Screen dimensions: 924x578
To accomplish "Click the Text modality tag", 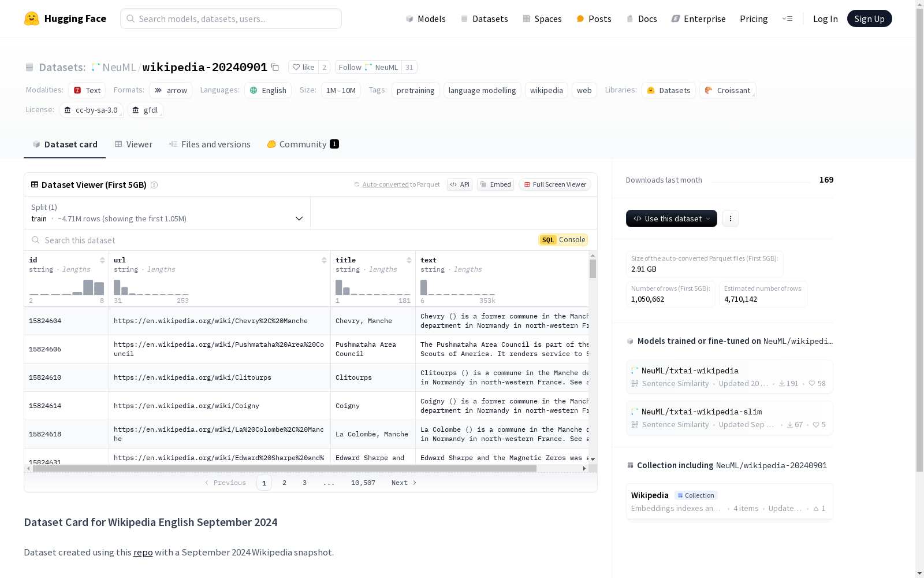I will point(87,90).
